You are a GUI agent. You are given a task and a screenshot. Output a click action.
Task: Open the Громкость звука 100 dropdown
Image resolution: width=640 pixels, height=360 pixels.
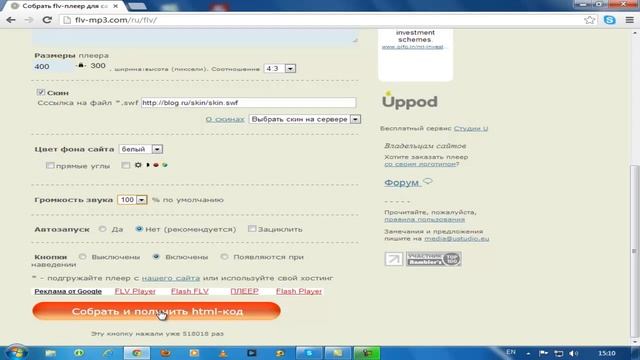[x=132, y=200]
